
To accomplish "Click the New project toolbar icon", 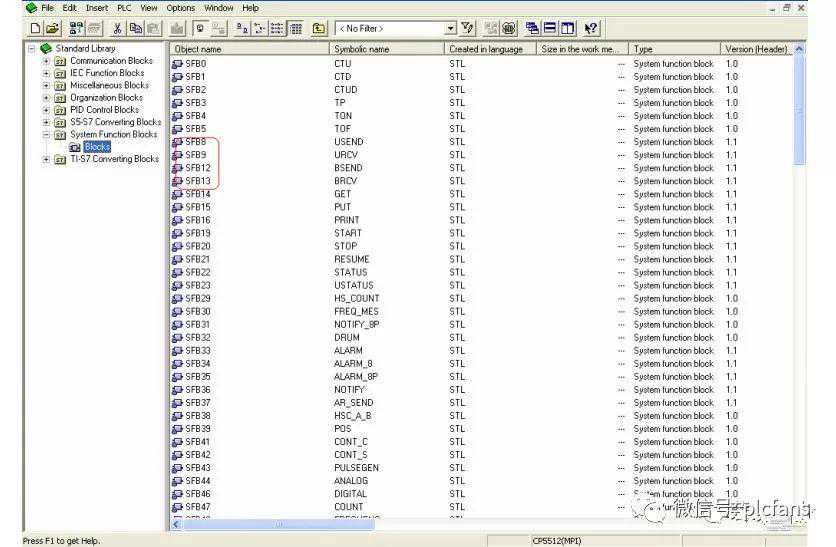I will (x=35, y=29).
